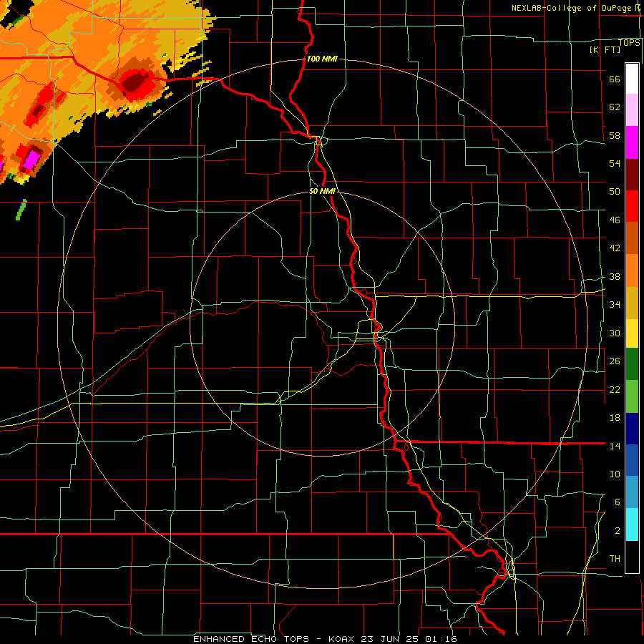Click the black TH threshold legend swatch
The height and width of the screenshot is (644, 644).
[x=632, y=556]
